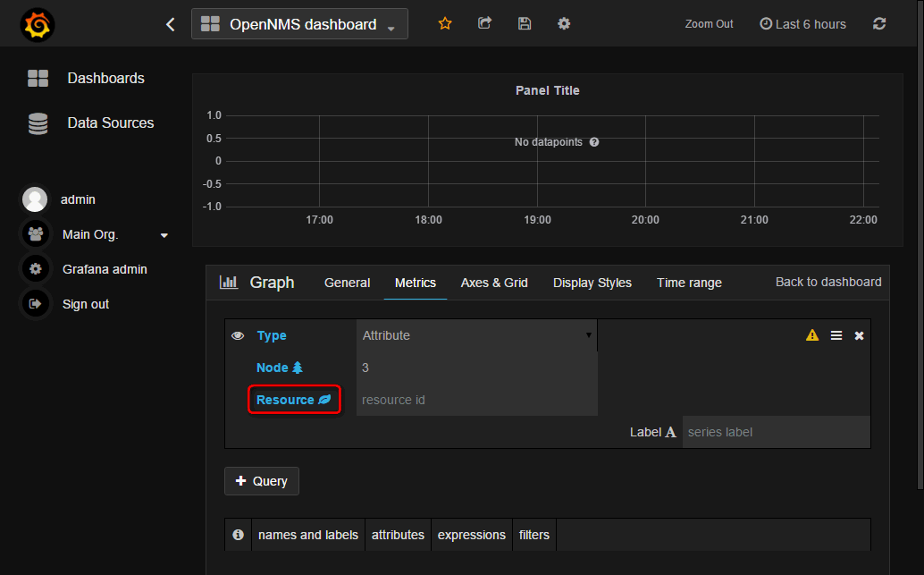The image size is (924, 575).
Task: Click the sign out arrow icon
Action: (x=36, y=304)
